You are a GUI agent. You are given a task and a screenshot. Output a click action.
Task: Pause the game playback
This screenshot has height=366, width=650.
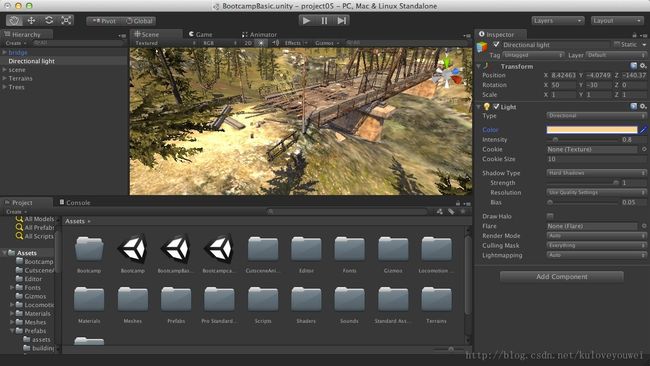click(324, 20)
